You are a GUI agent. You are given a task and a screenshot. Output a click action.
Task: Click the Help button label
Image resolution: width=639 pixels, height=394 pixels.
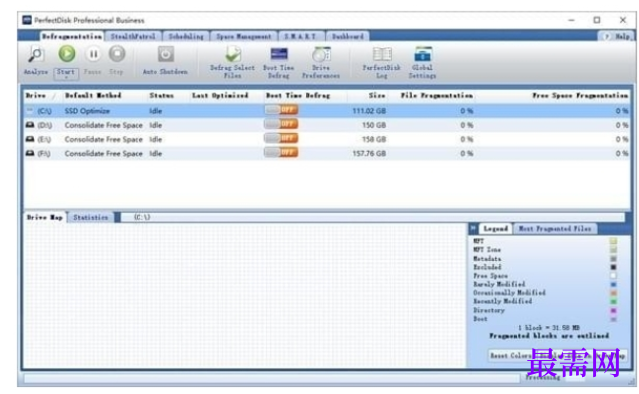[623, 37]
